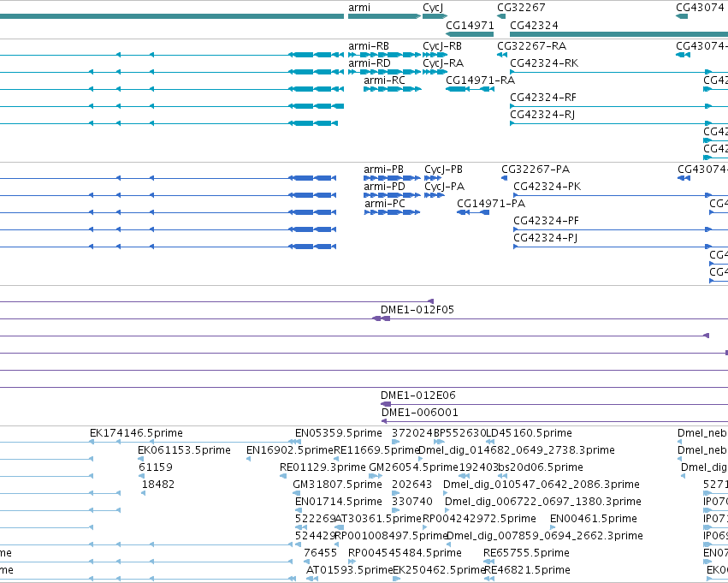Select EST GM26054.5prime

[x=376, y=476]
